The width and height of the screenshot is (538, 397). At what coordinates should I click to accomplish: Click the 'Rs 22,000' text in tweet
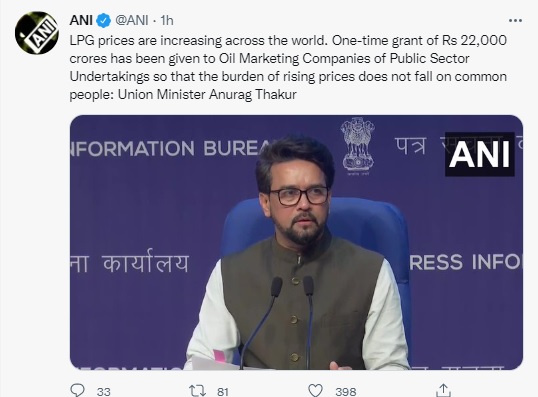point(474,40)
